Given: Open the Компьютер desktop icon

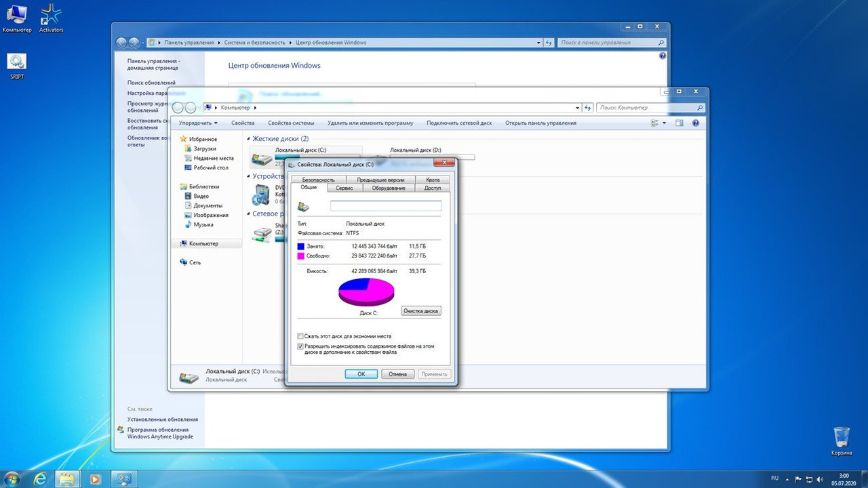Looking at the screenshot, I should point(17,18).
